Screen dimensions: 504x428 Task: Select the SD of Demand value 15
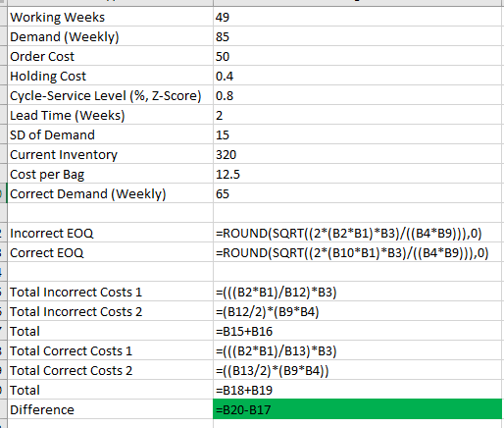coord(358,134)
